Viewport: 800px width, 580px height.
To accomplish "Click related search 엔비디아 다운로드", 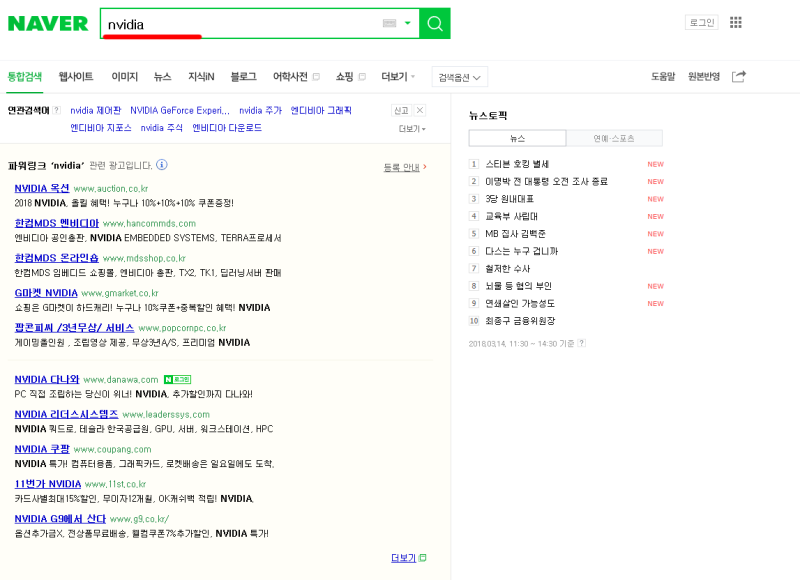I will pos(227,128).
